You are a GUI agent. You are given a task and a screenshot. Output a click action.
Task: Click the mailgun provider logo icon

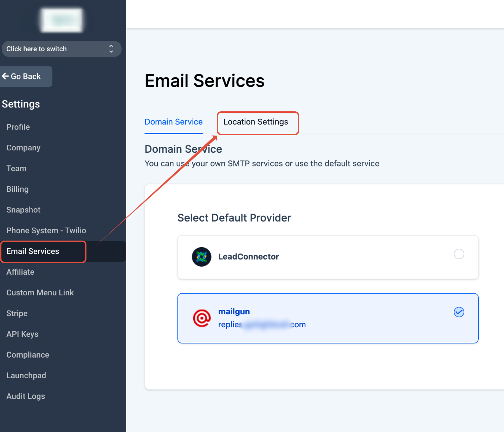[201, 318]
